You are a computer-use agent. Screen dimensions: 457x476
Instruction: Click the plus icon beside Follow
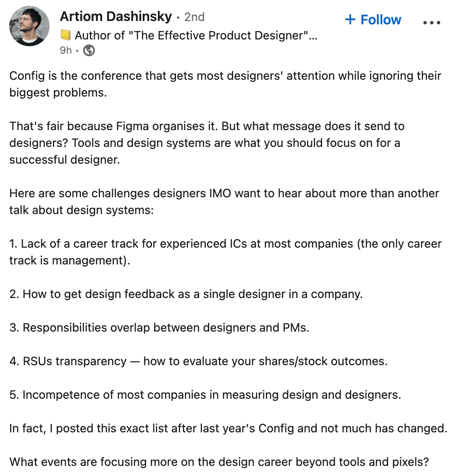point(350,20)
